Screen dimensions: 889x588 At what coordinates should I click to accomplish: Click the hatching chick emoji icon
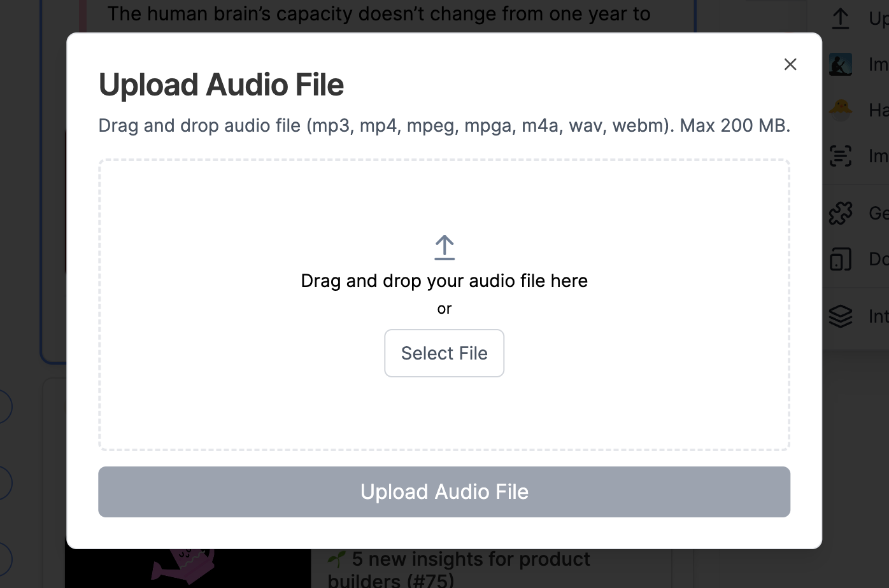(x=841, y=110)
